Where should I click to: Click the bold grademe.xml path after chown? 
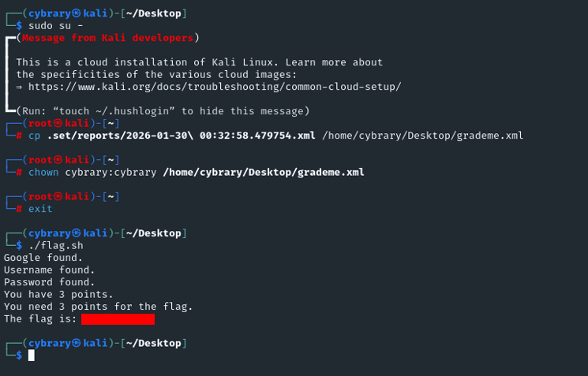(x=264, y=172)
